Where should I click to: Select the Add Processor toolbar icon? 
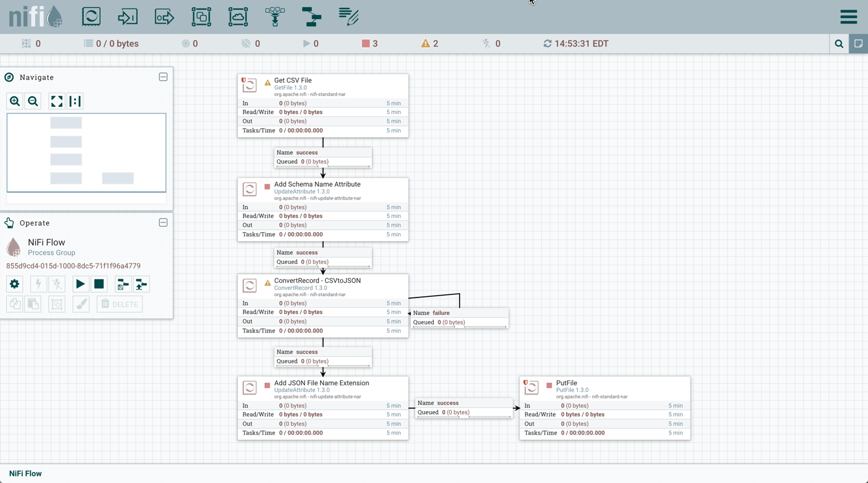(x=91, y=16)
